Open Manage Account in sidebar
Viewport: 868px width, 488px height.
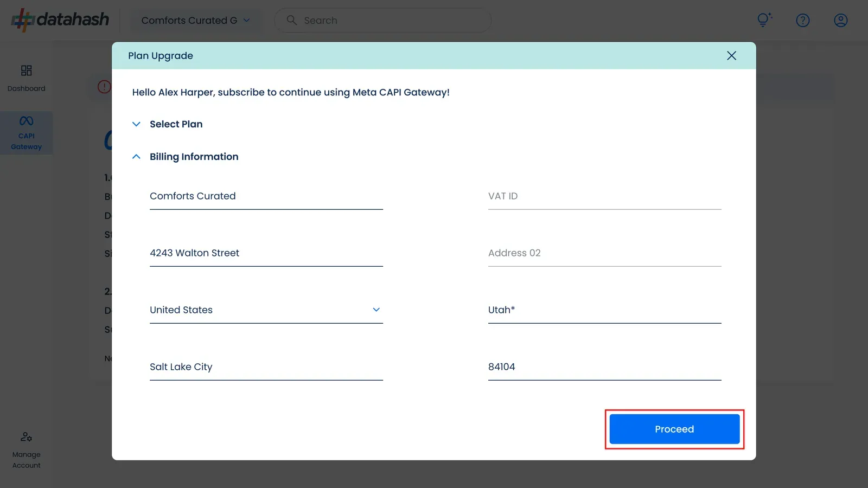(x=26, y=450)
